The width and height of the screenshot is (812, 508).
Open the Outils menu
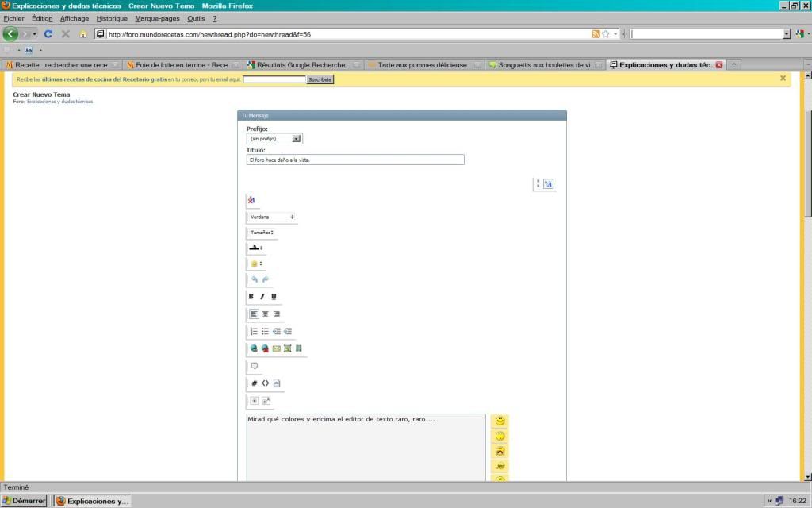click(196, 19)
